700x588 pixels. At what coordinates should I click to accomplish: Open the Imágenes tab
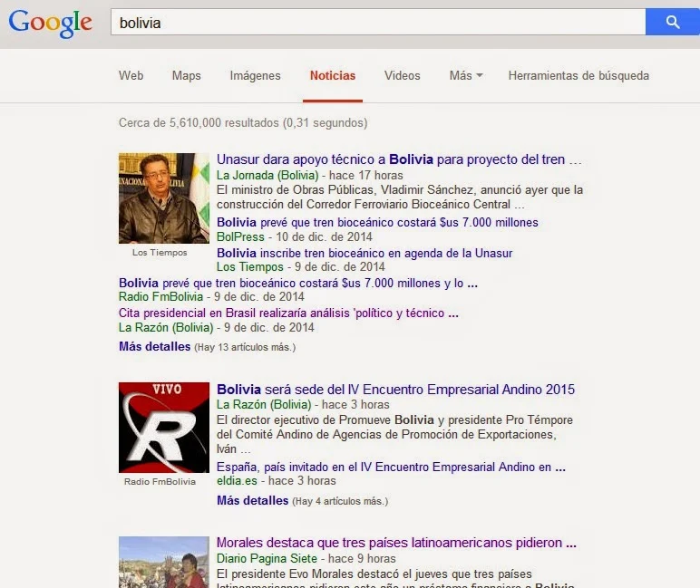click(x=255, y=75)
